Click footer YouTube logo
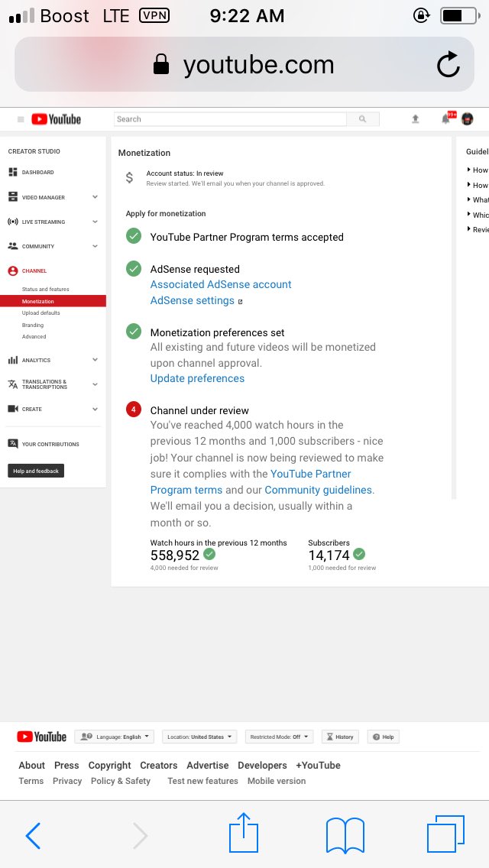 pyautogui.click(x=41, y=737)
